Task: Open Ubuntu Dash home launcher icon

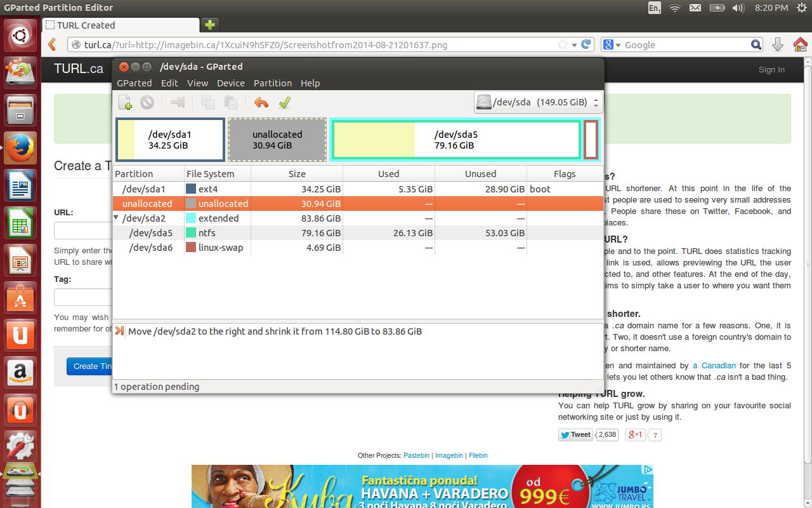Action: coord(20,36)
